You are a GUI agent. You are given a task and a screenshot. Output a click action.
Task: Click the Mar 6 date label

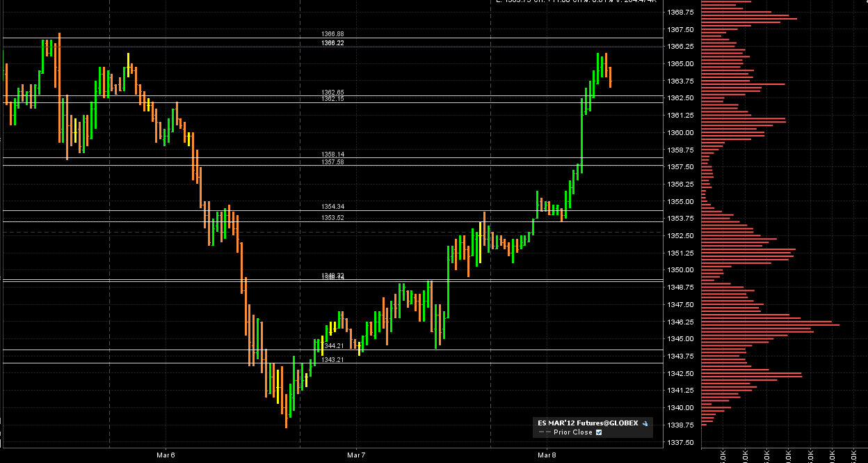pos(166,455)
